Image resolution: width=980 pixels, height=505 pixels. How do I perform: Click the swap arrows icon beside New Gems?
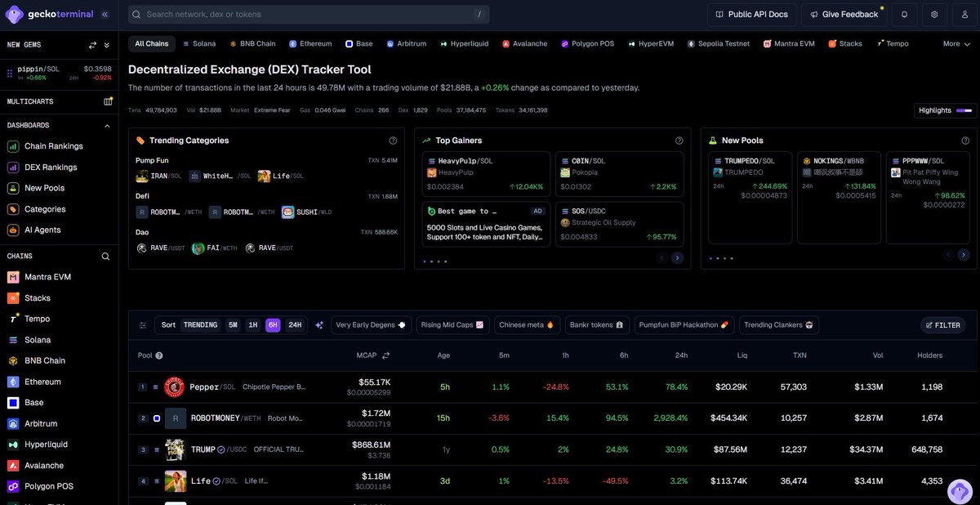pos(93,45)
